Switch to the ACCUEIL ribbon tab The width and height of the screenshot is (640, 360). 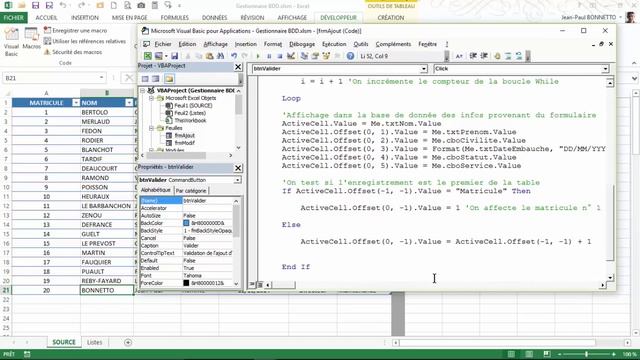click(x=47, y=18)
